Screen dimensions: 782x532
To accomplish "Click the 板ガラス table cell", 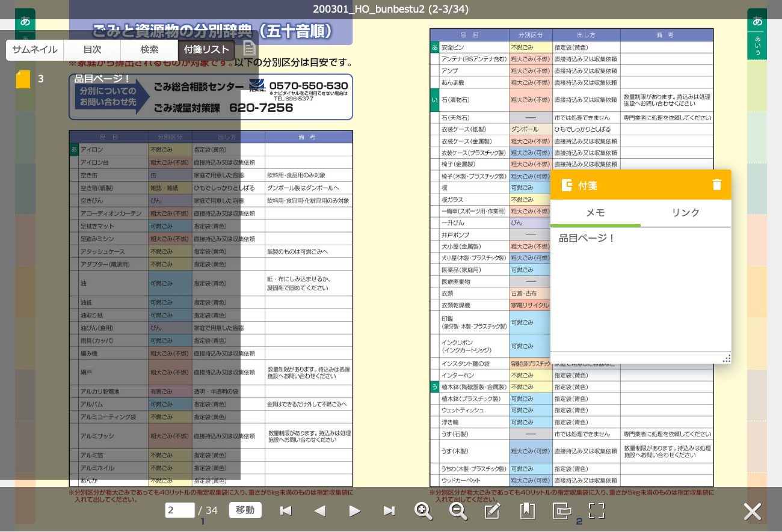I will tap(474, 200).
